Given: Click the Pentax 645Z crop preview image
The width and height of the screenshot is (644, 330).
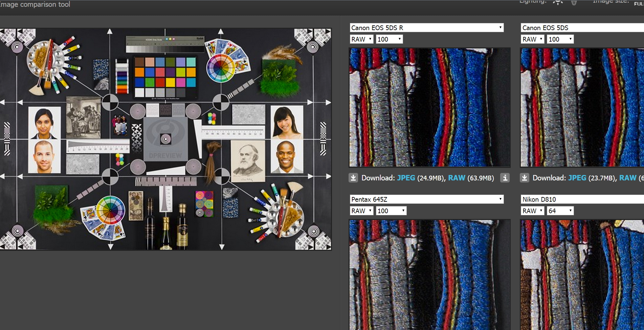Looking at the screenshot, I should [430, 274].
